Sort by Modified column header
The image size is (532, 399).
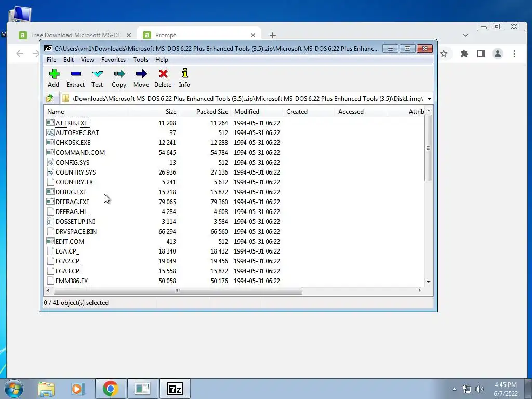257,112
